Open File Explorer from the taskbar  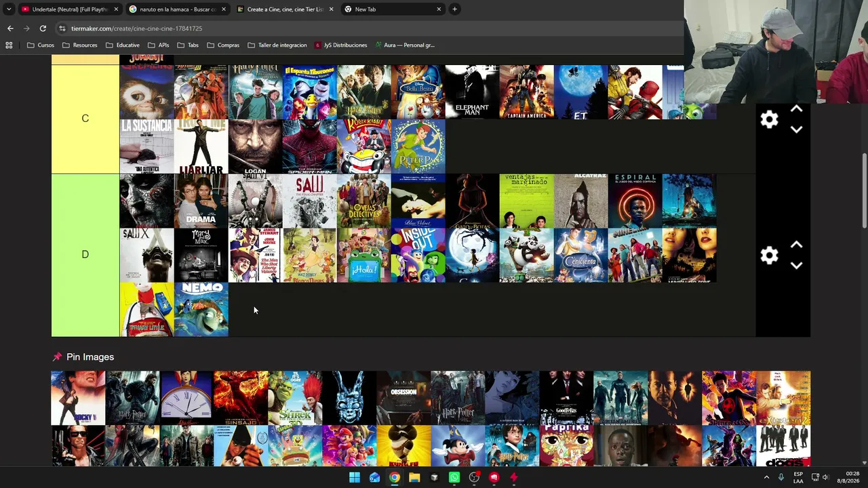(x=414, y=477)
